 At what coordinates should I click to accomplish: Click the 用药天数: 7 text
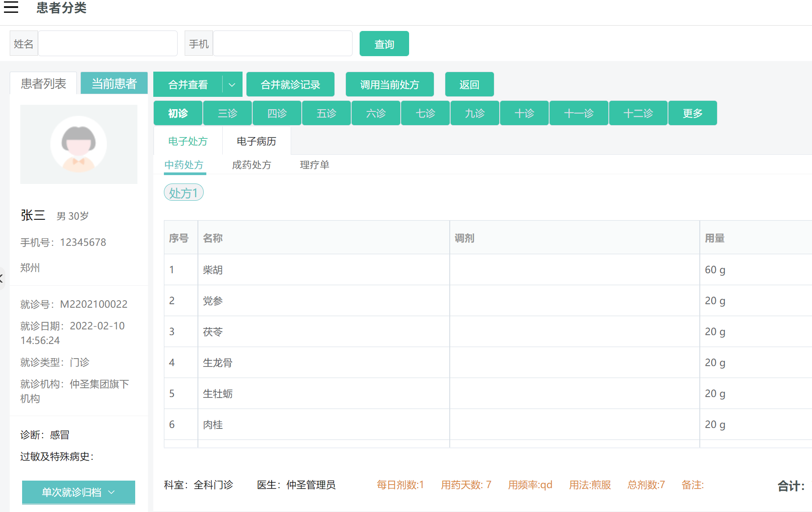point(466,485)
